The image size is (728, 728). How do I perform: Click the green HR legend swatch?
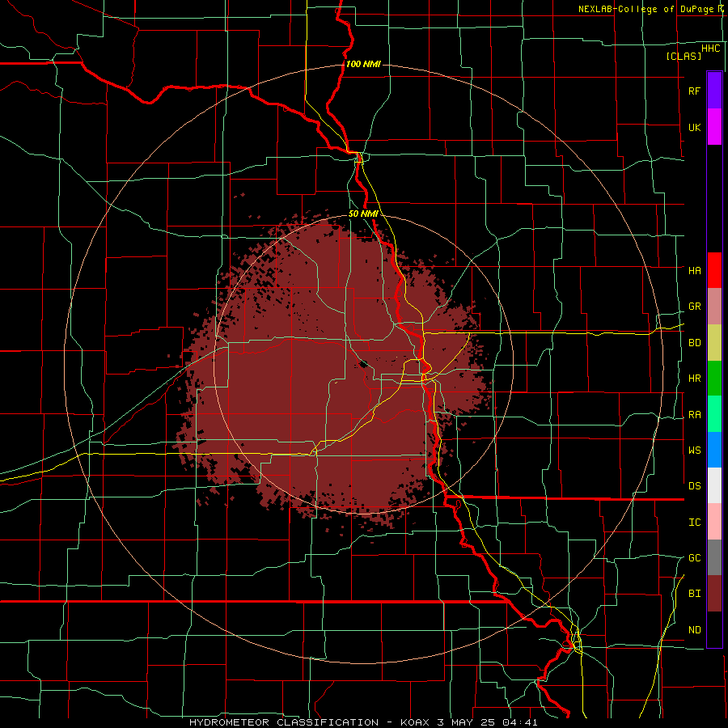pos(714,378)
